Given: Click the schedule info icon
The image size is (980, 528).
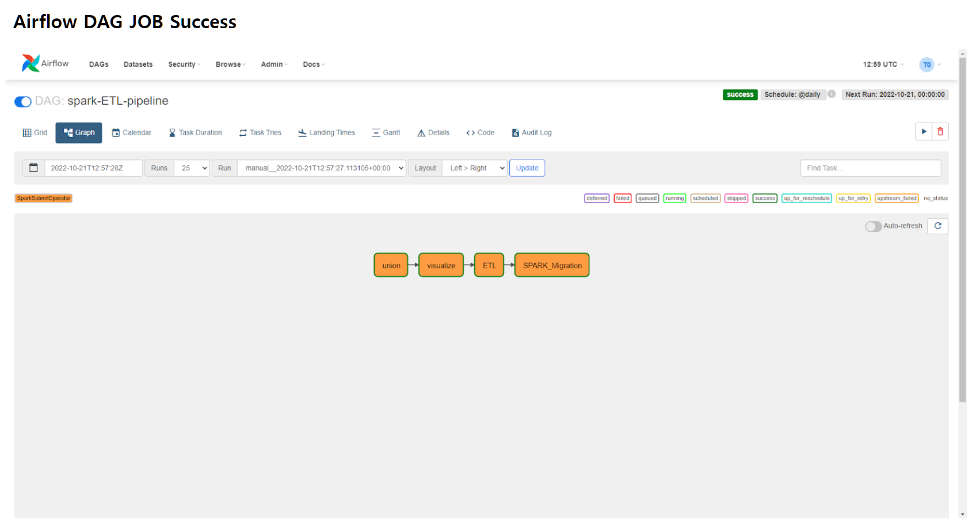Looking at the screenshot, I should click(x=832, y=94).
